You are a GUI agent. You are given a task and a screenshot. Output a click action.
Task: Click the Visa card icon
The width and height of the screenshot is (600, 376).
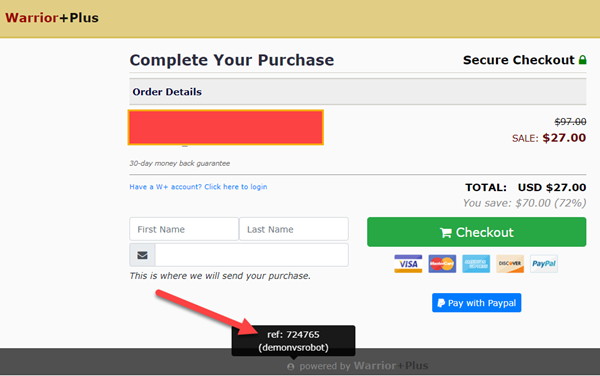tap(408, 264)
